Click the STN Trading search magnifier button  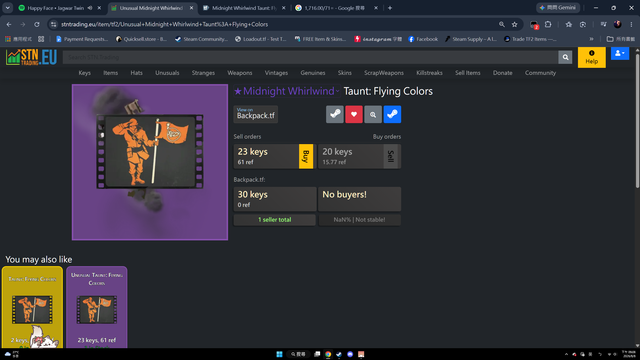click(x=565, y=58)
